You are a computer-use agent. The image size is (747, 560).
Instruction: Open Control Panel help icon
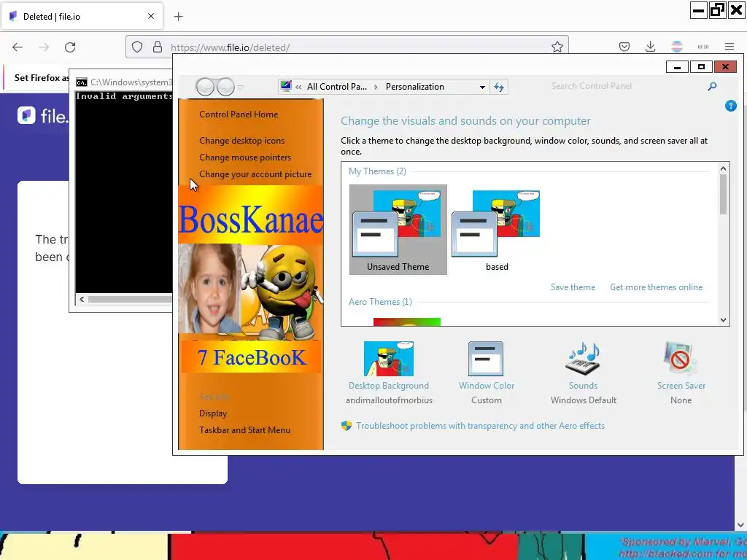[x=730, y=106]
